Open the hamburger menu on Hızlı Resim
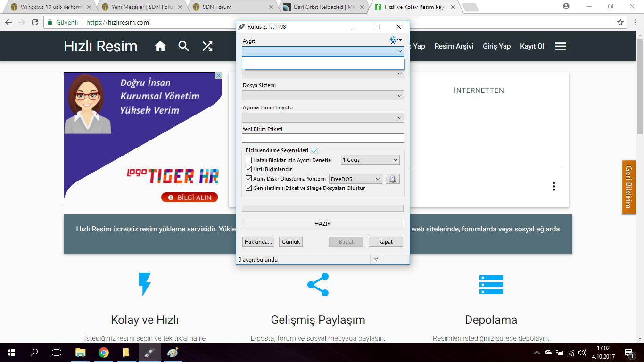Image resolution: width=644 pixels, height=362 pixels. [561, 46]
